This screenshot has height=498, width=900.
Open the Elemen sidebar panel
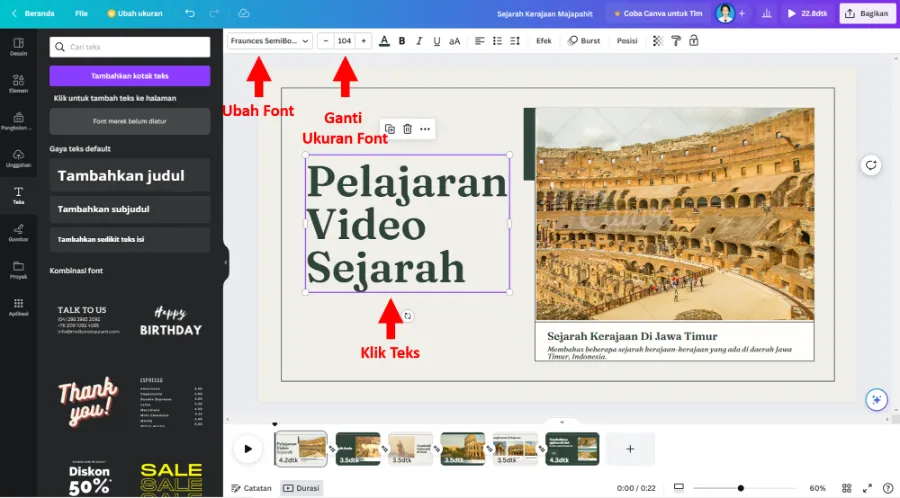[x=18, y=84]
